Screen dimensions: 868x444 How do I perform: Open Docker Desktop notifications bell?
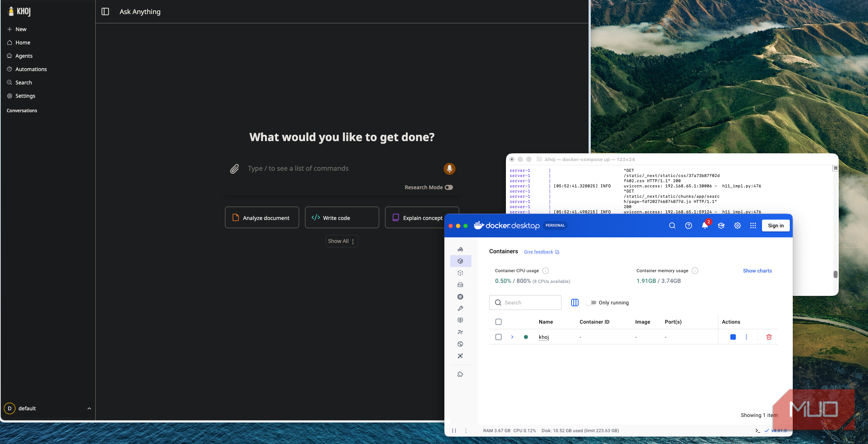705,226
